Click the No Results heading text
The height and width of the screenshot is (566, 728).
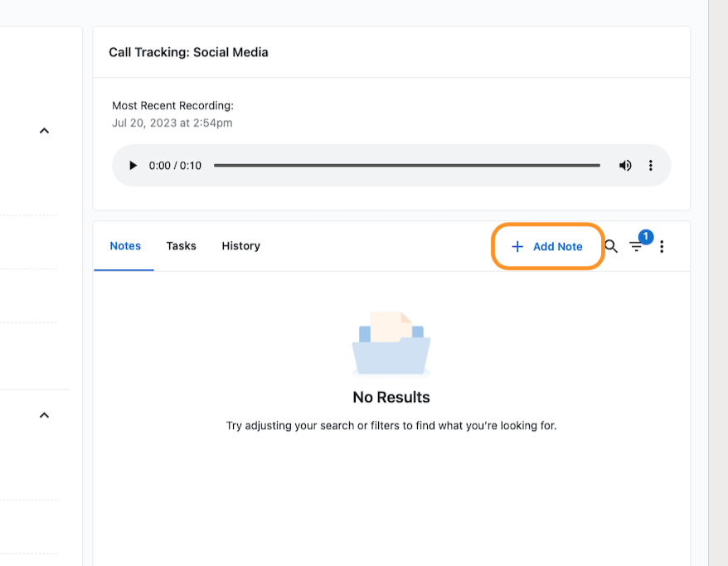391,397
